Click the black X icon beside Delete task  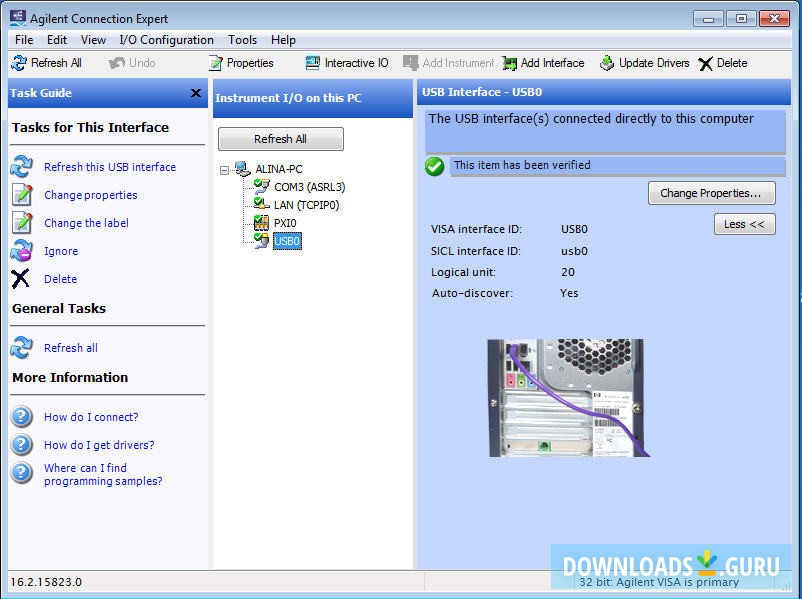pos(20,279)
